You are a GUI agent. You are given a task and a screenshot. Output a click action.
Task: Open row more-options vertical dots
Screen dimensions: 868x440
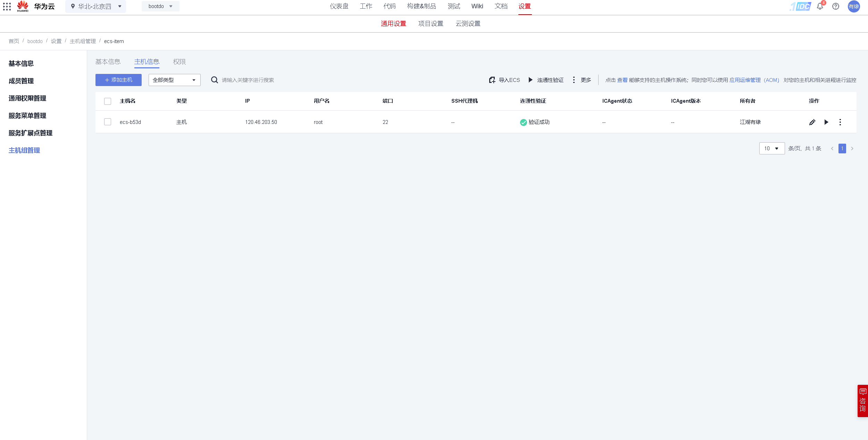(x=840, y=122)
